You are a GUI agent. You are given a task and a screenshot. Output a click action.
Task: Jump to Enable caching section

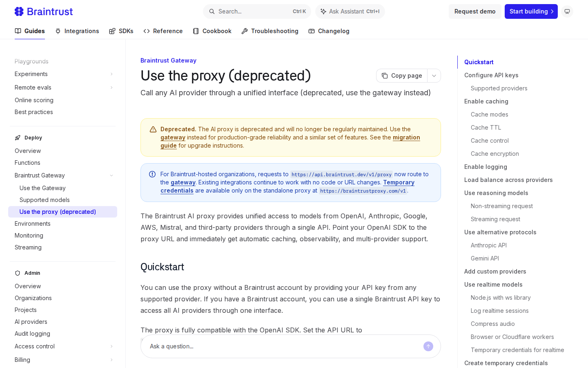(486, 101)
